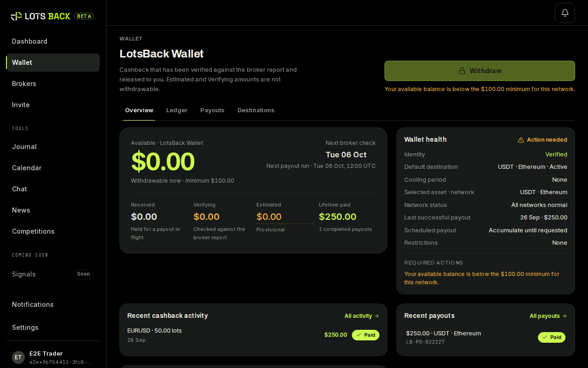Open News from the sidebar

[x=53, y=210]
